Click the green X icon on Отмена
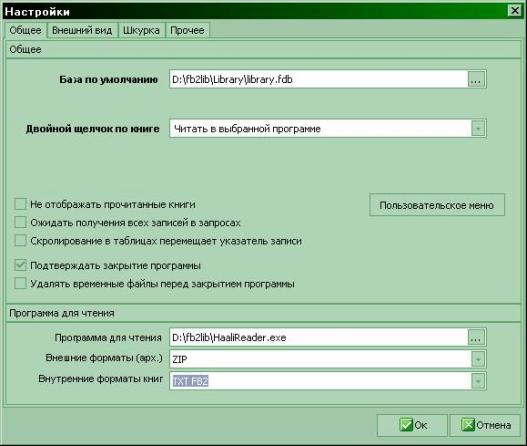 point(468,425)
